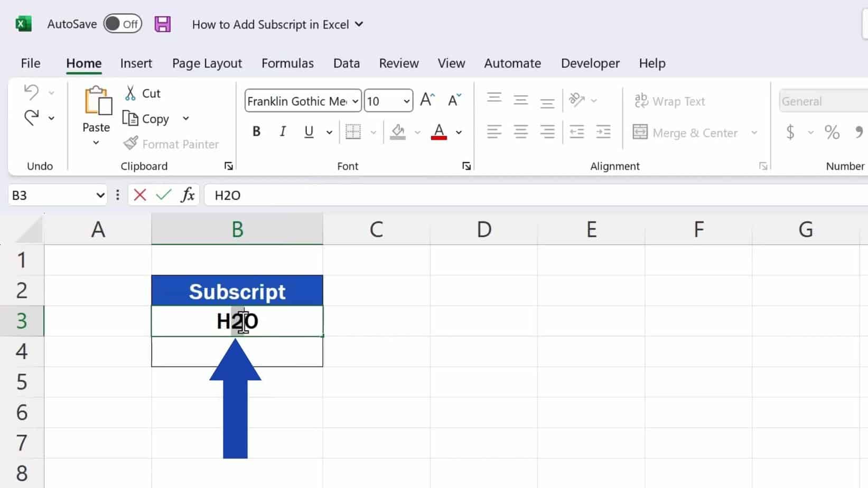This screenshot has height=488, width=868.
Task: Click the Save icon in title bar
Action: (x=162, y=24)
